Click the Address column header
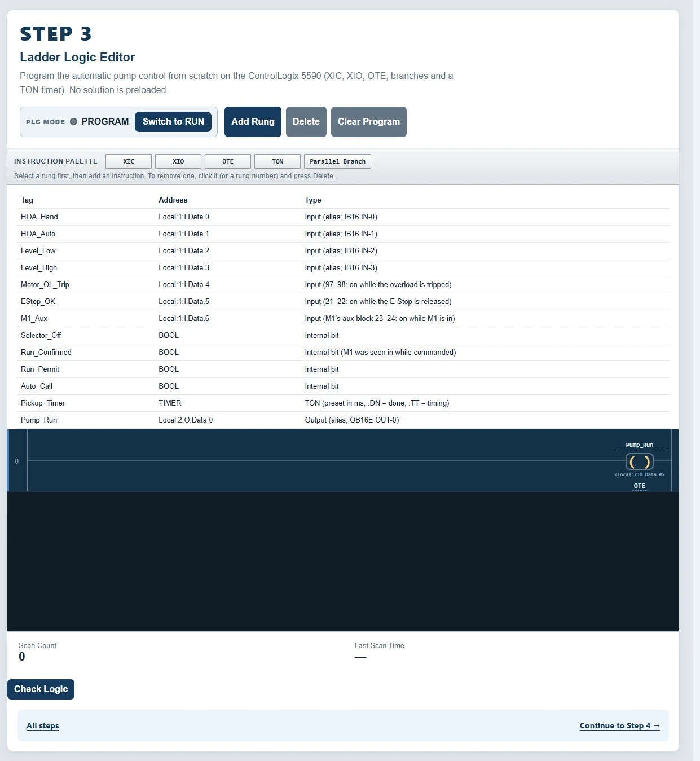 click(173, 200)
